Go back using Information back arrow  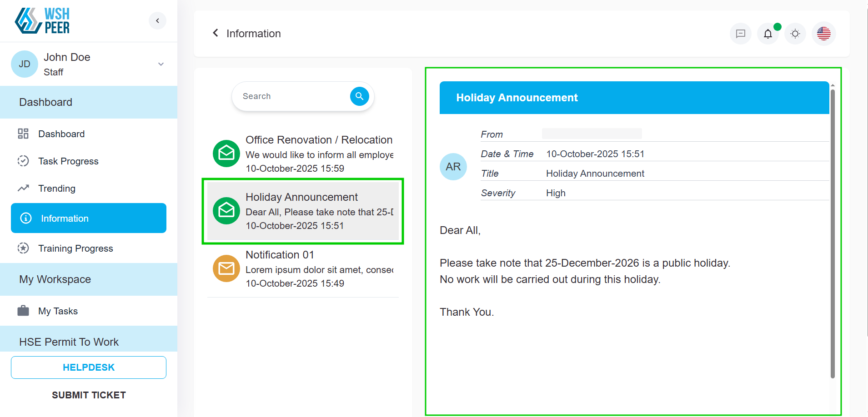(x=216, y=33)
